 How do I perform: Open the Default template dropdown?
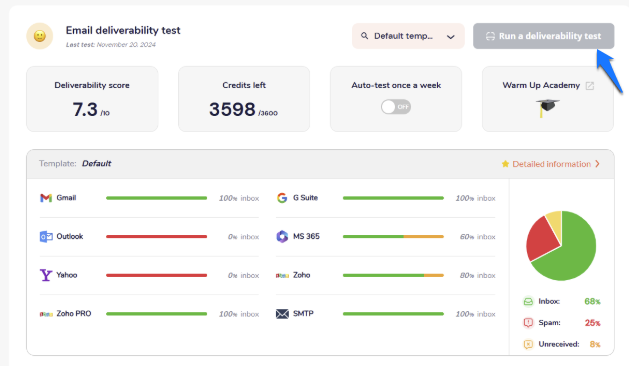click(x=408, y=36)
